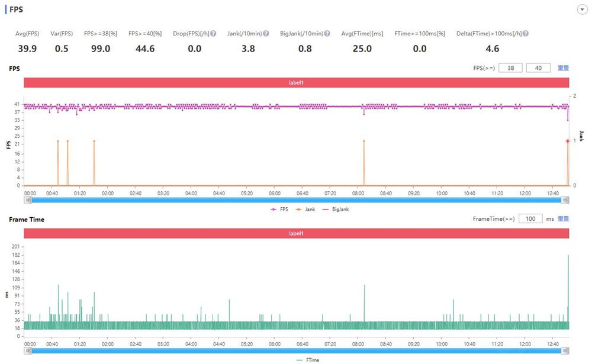Select label1 bar above FPS chart
592x364 pixels.
297,82
